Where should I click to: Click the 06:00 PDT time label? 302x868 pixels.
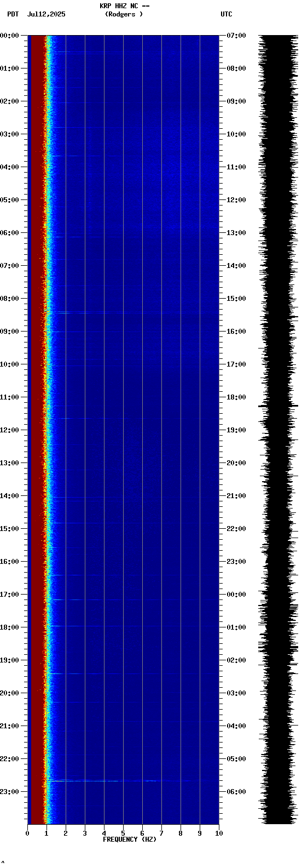tap(9, 233)
